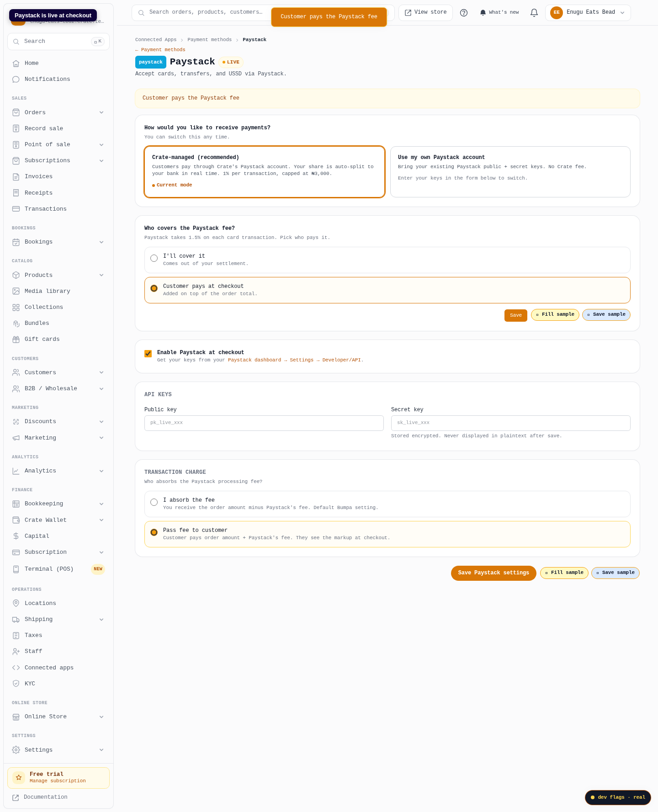The height and width of the screenshot is (812, 658).
Task: Click the Capital dollar sign icon
Action: coord(16,536)
